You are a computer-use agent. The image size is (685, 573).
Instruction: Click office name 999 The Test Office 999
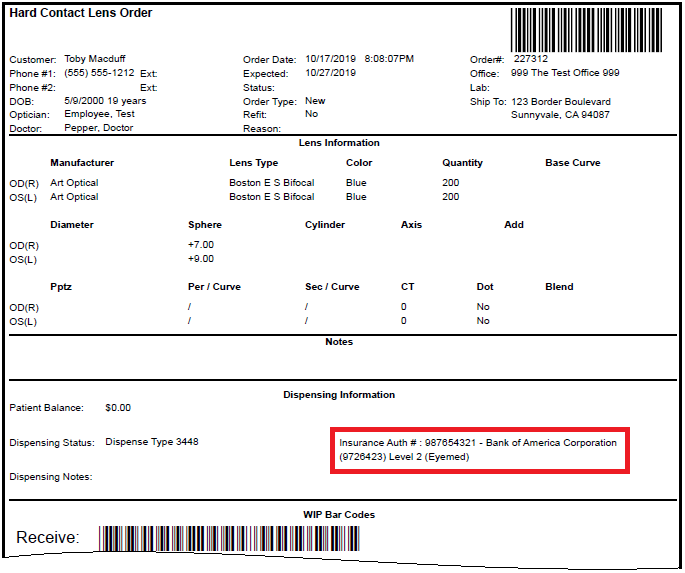tap(565, 72)
